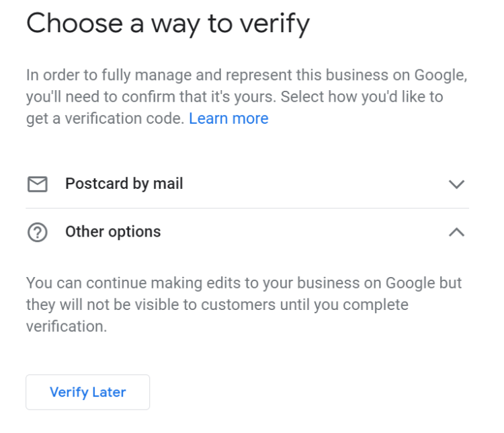This screenshot has width=504, height=433.
Task: Click the circled help question glyph
Action: [37, 233]
